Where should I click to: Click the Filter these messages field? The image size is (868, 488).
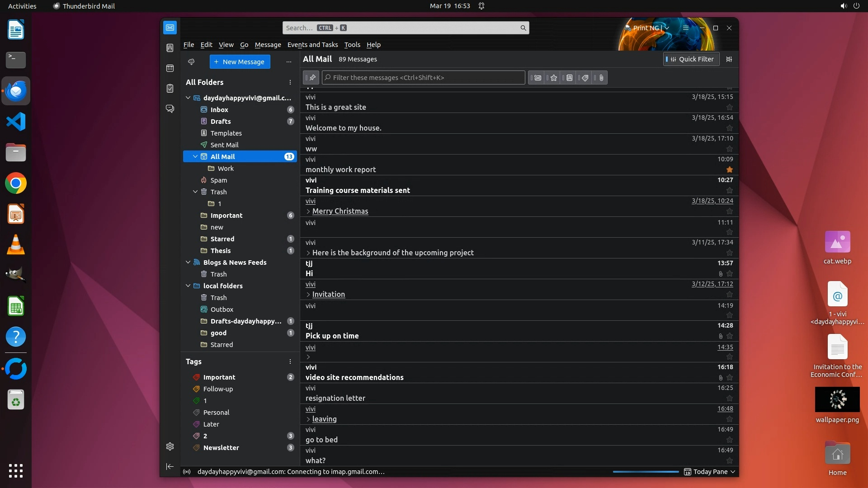tap(423, 78)
